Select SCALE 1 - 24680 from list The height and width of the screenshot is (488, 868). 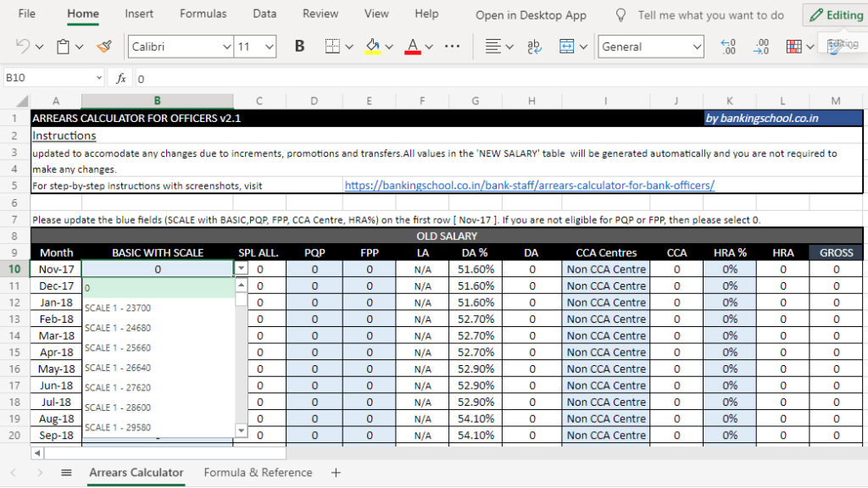pos(118,328)
